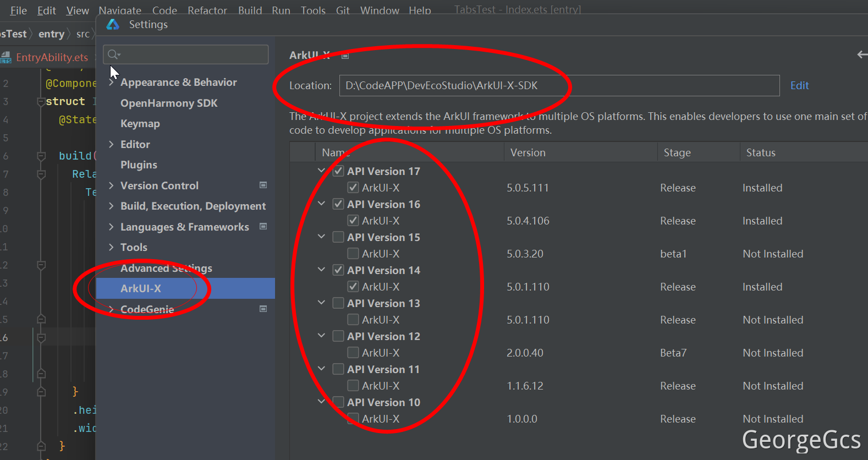Click the Edit link beside Location
This screenshot has height=460, width=868.
point(799,85)
